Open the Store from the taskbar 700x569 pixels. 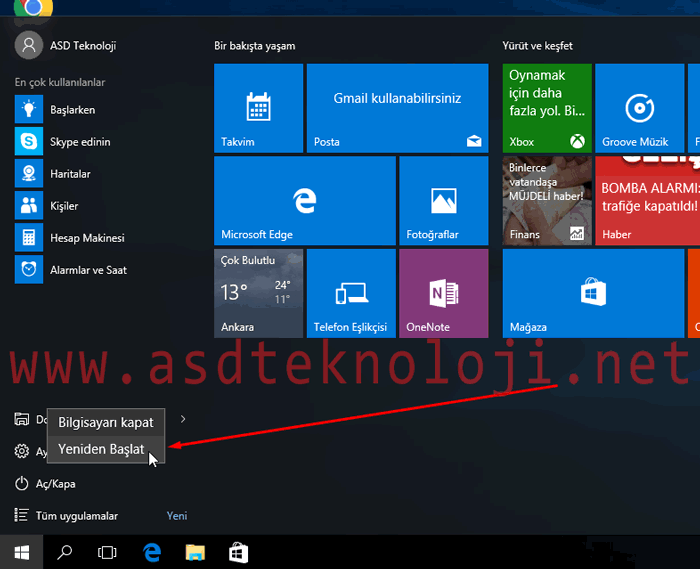coord(238,552)
